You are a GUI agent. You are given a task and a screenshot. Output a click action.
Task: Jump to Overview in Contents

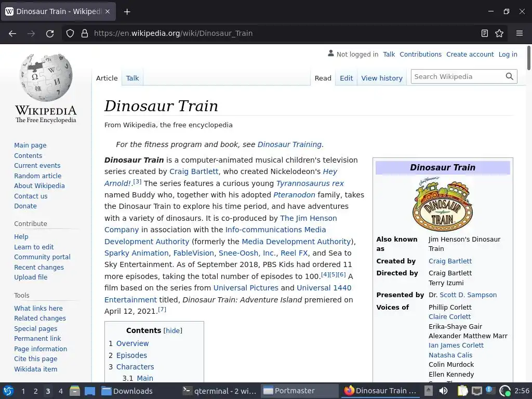tap(132, 343)
